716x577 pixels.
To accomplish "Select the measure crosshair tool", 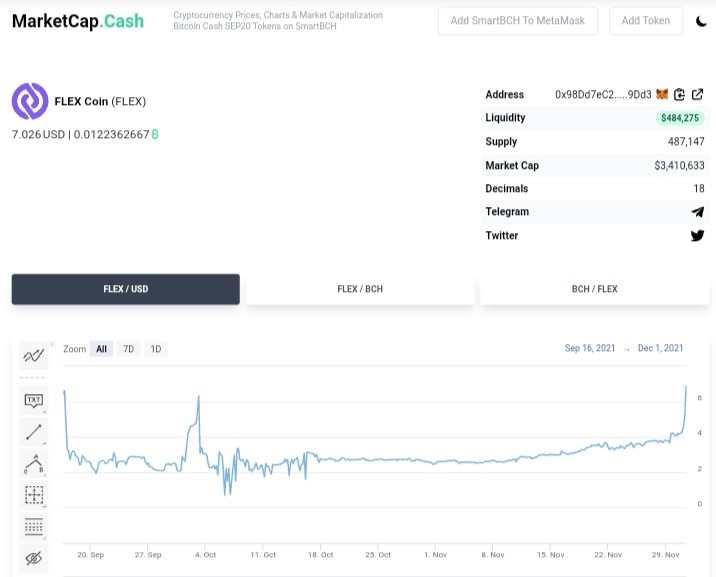I will 34,495.
